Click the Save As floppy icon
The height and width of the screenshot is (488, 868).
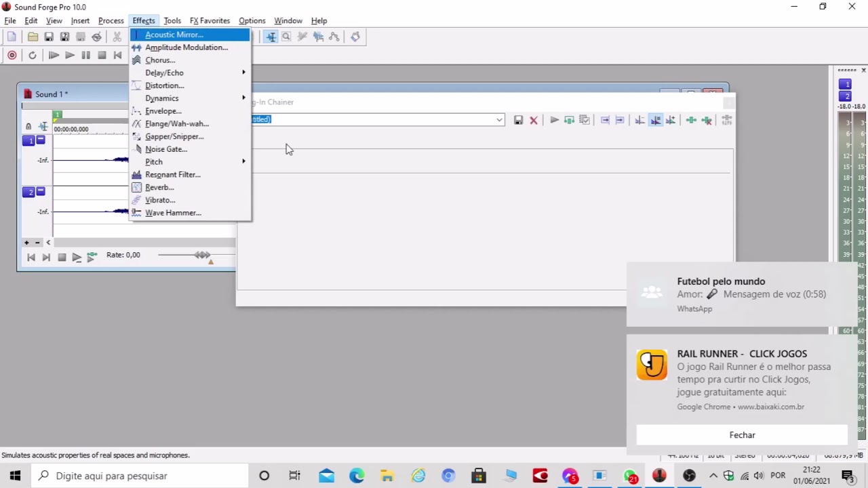pyautogui.click(x=64, y=37)
